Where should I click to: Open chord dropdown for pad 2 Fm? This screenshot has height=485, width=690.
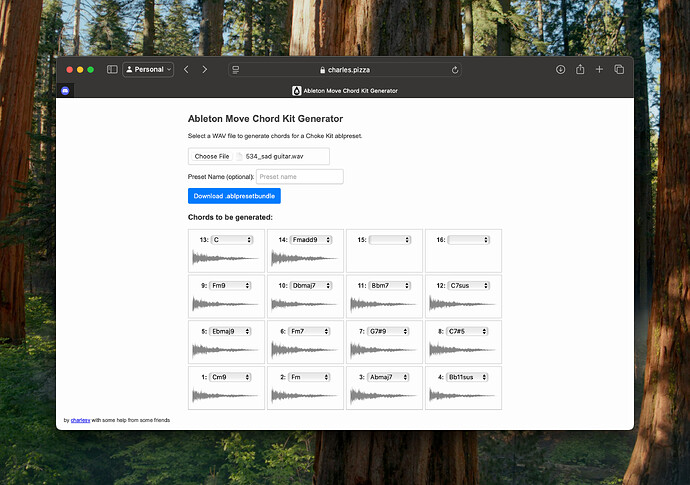pyautogui.click(x=309, y=377)
